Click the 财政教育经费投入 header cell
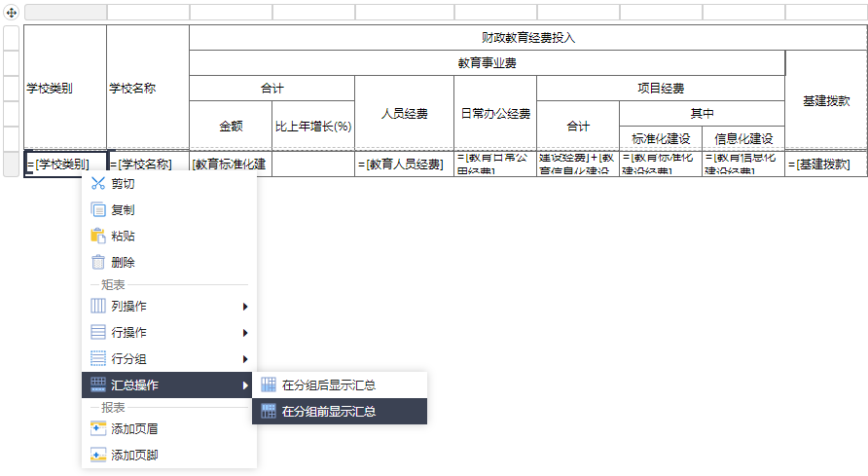This screenshot has width=868, height=476. pyautogui.click(x=528, y=38)
